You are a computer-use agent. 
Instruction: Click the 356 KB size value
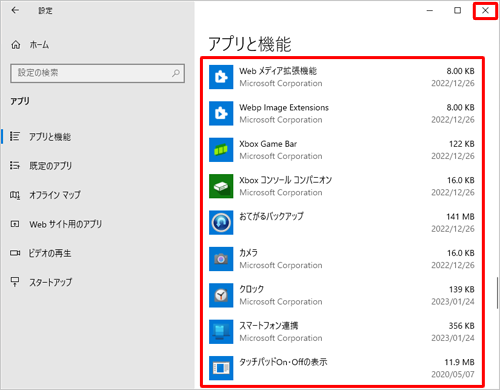(x=461, y=326)
